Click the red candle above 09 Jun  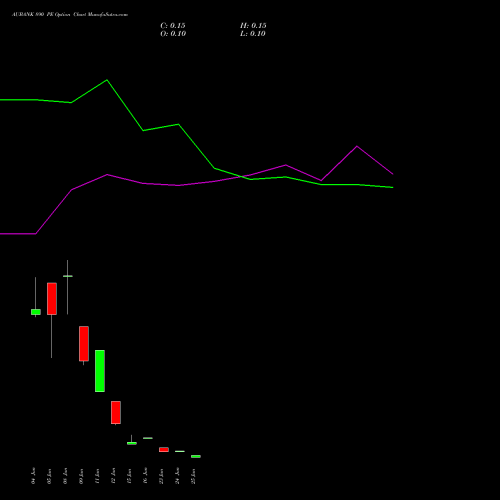84,343
